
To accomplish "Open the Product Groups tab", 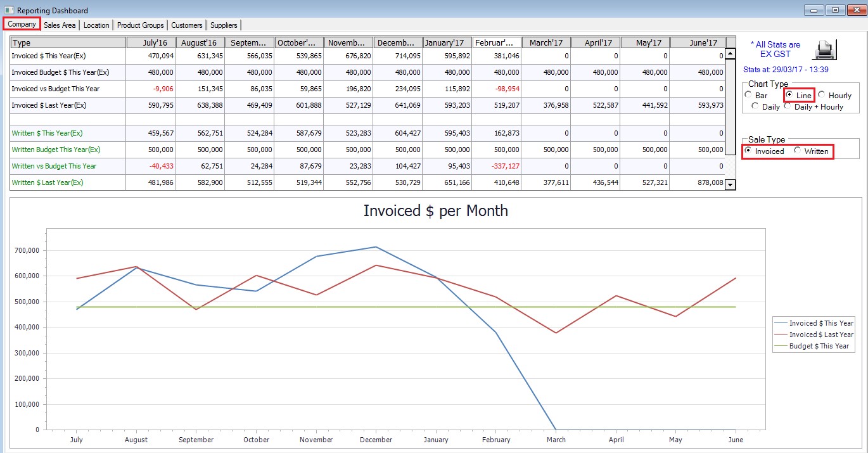I will pyautogui.click(x=140, y=25).
